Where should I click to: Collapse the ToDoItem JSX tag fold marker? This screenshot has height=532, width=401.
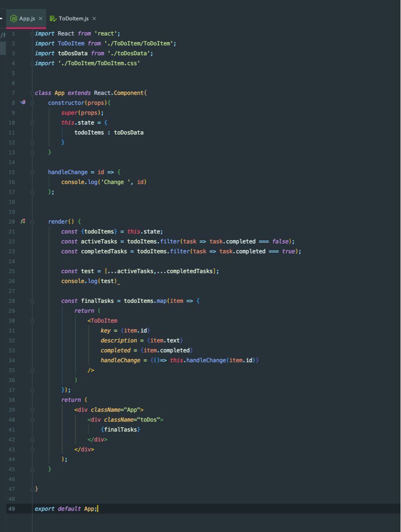32,321
